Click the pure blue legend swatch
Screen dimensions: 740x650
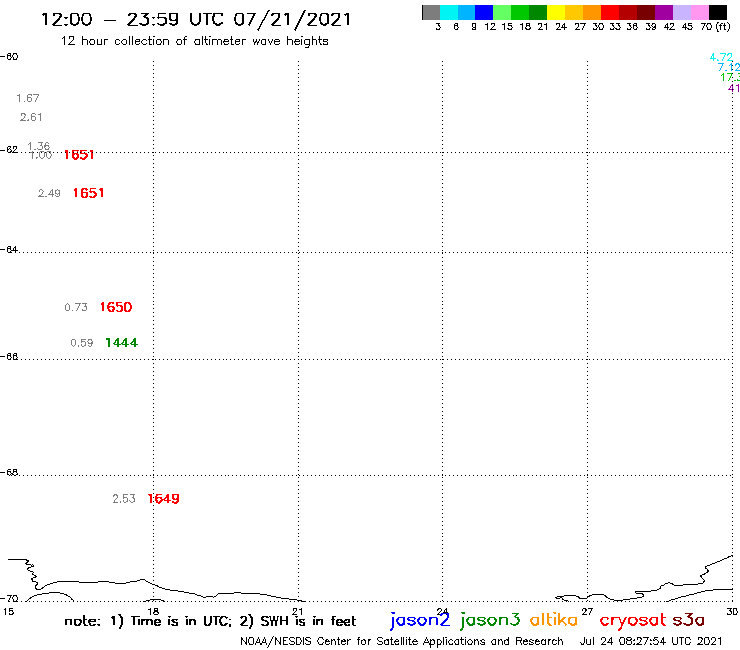[484, 12]
